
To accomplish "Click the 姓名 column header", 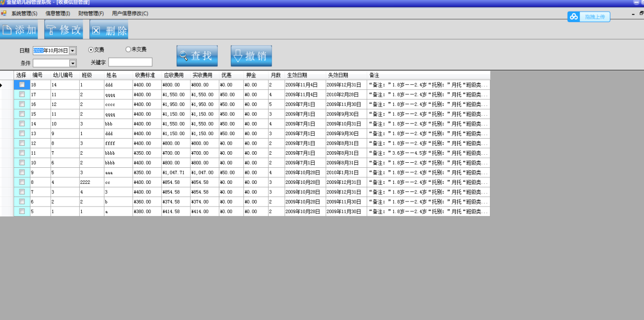I will 118,75.
